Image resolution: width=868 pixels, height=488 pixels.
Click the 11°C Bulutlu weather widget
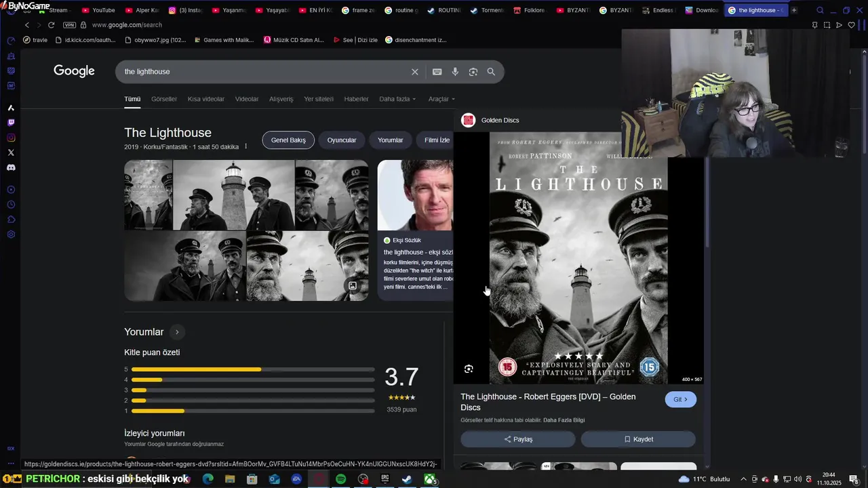coord(704,479)
